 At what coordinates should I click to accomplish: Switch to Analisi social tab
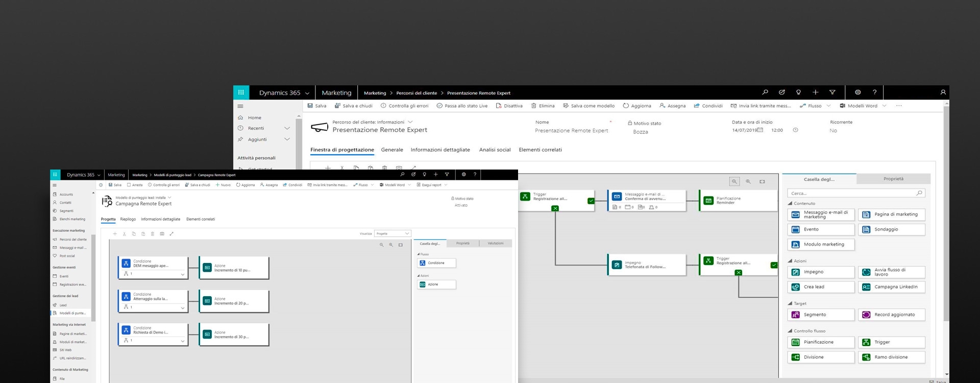(x=495, y=150)
